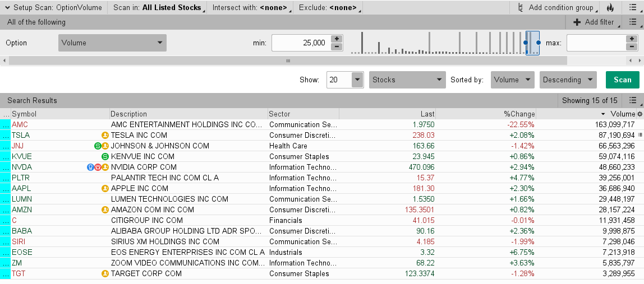The width and height of the screenshot is (644, 284).
Task: Click 'SIRIUS XM HOLDINGS INC COM' description
Action: click(165, 242)
